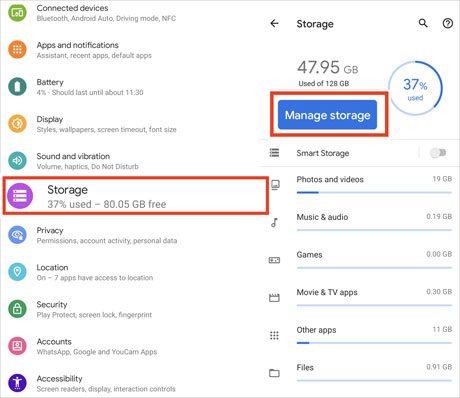Viewport: 460px width, 398px height.
Task: Select the Other apps category
Action: tap(360, 335)
